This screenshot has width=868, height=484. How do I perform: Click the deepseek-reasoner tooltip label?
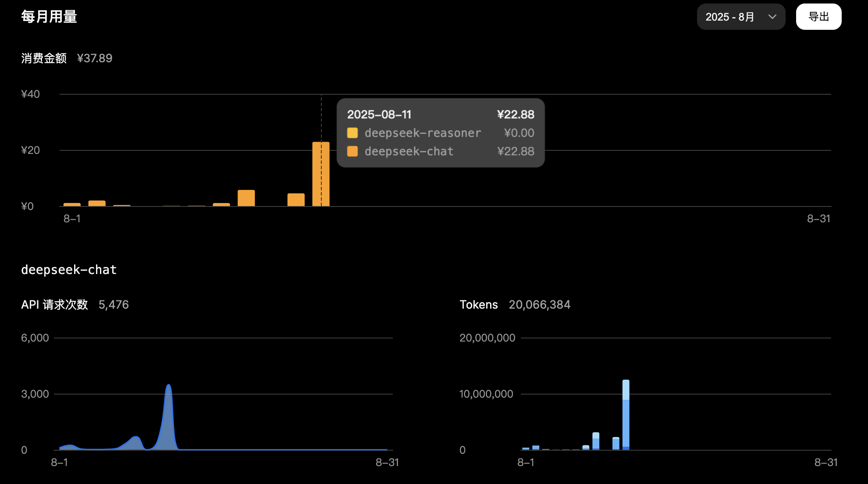tap(423, 133)
